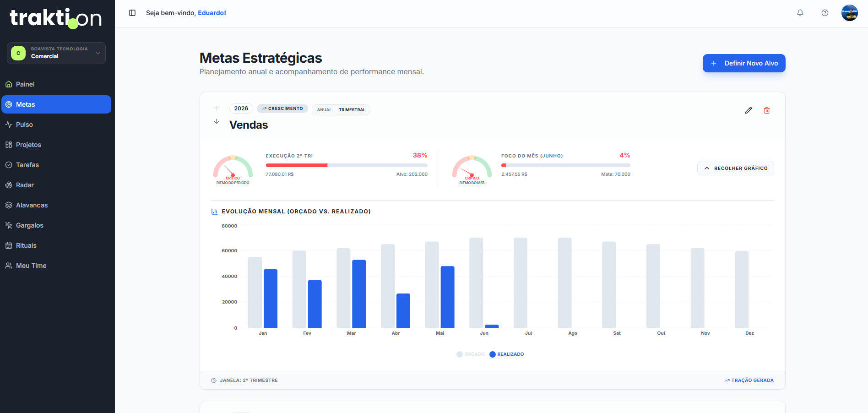Click the 2026 year badge
This screenshot has width=868, height=413.
[x=241, y=109]
